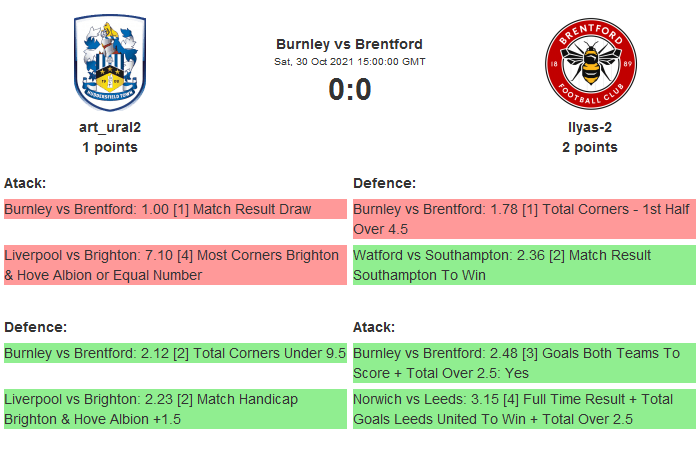700x460 pixels.
Task: Open the art_ural2 player name
Action: [x=110, y=127]
